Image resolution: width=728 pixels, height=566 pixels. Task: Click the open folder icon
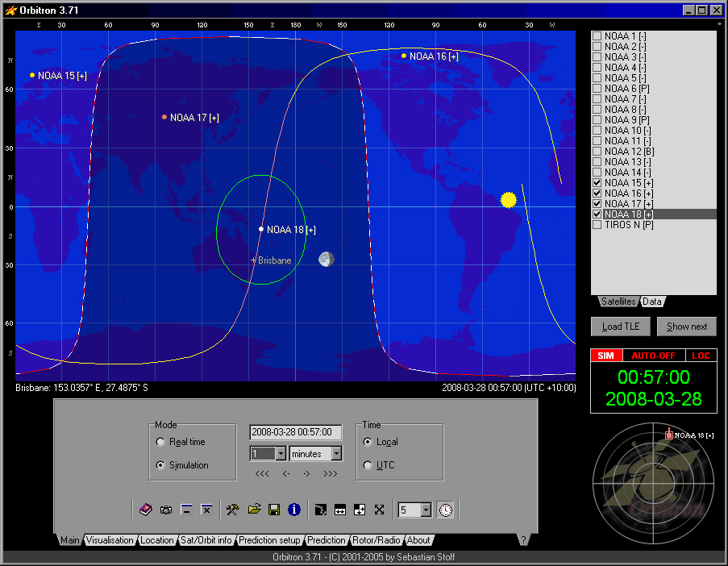coord(254,510)
